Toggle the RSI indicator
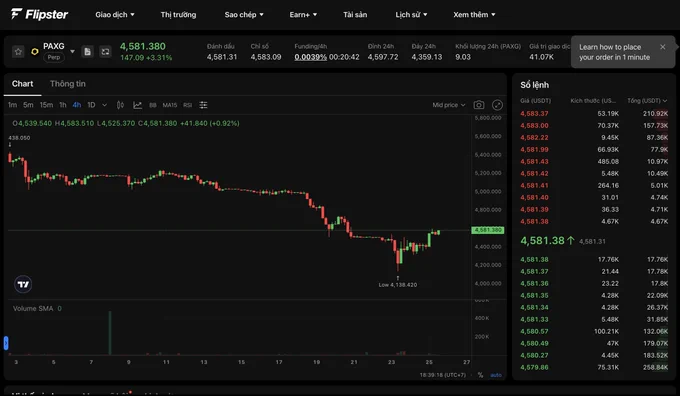The image size is (680, 396). (187, 105)
